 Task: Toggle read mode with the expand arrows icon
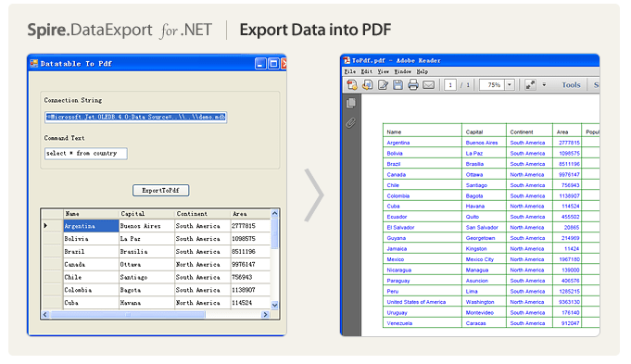(530, 84)
